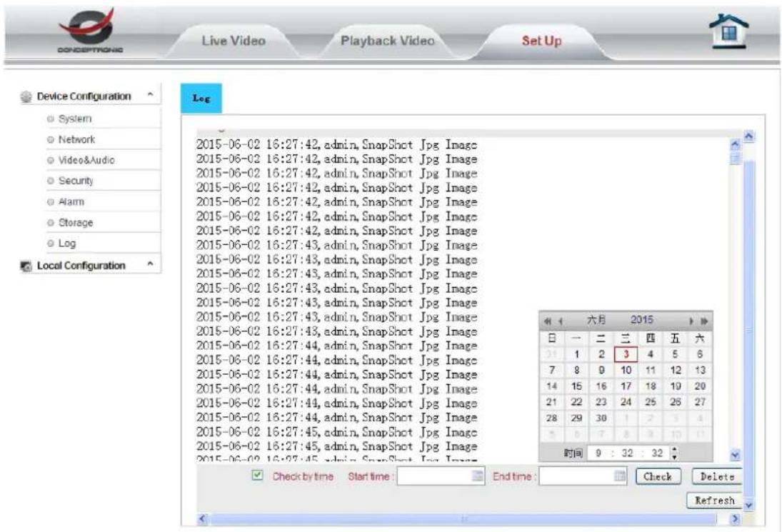
Task: Select day 3 in the calendar
Action: [626, 354]
